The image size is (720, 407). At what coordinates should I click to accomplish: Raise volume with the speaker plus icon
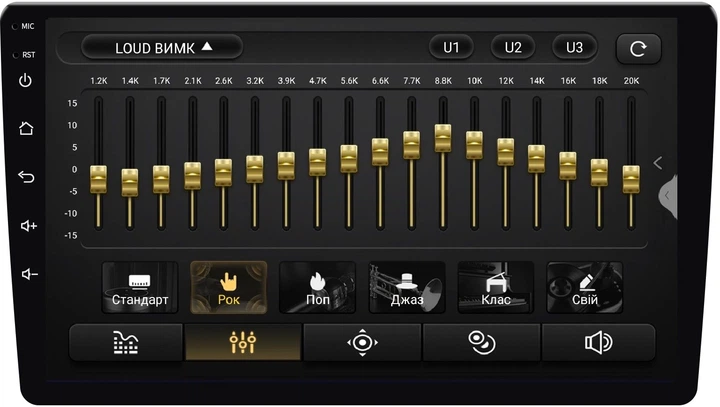(x=28, y=226)
